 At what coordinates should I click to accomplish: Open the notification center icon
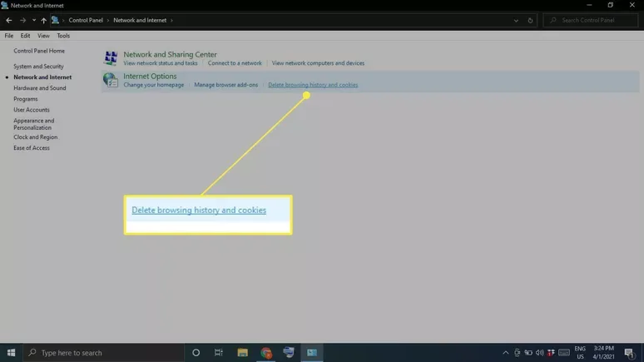point(629,353)
